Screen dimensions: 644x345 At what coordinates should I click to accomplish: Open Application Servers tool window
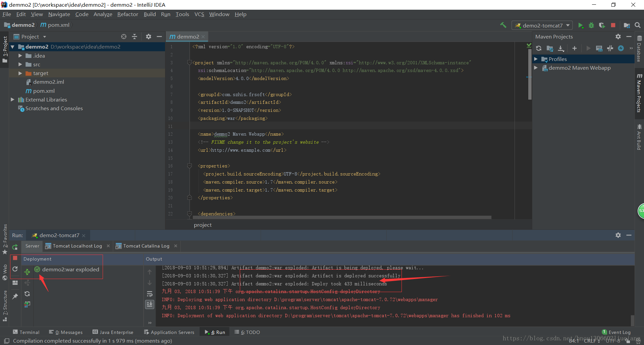(x=169, y=332)
